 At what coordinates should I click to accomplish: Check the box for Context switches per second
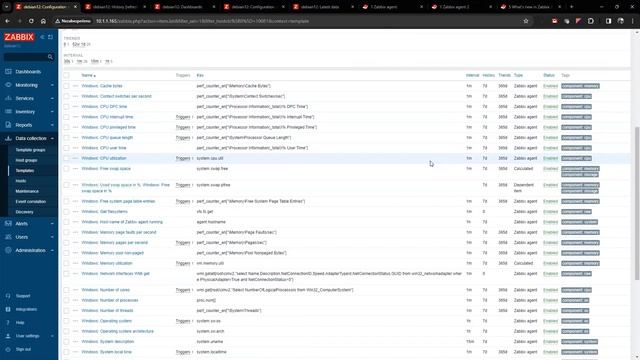click(67, 96)
